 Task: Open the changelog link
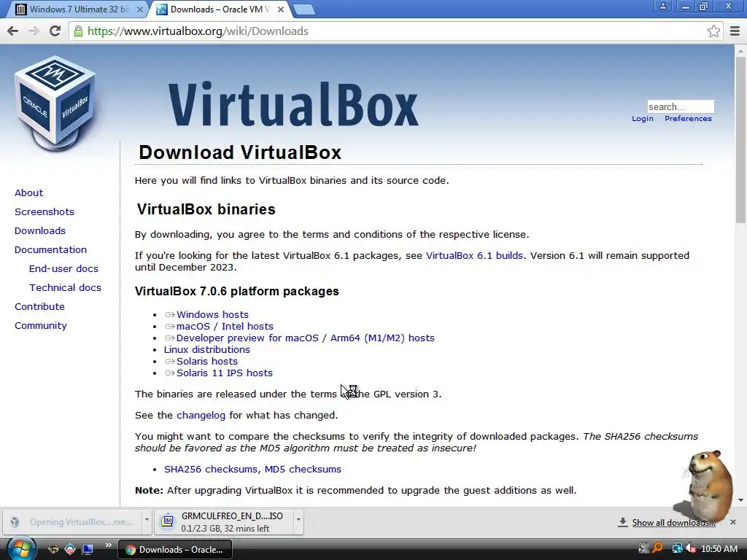[x=201, y=415]
